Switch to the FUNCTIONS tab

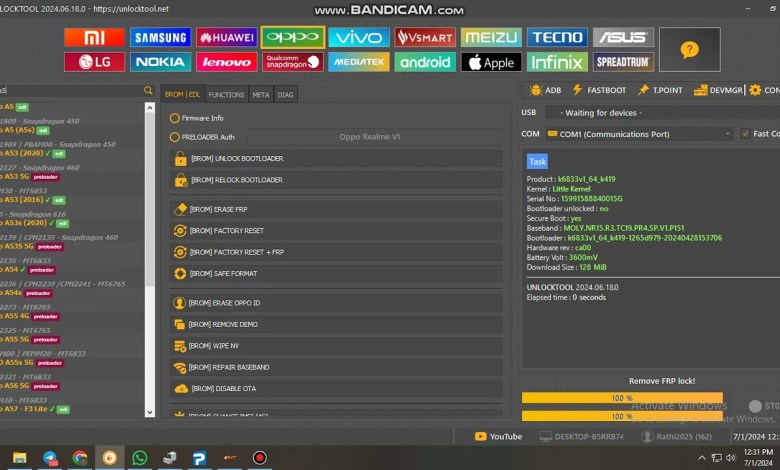click(226, 94)
